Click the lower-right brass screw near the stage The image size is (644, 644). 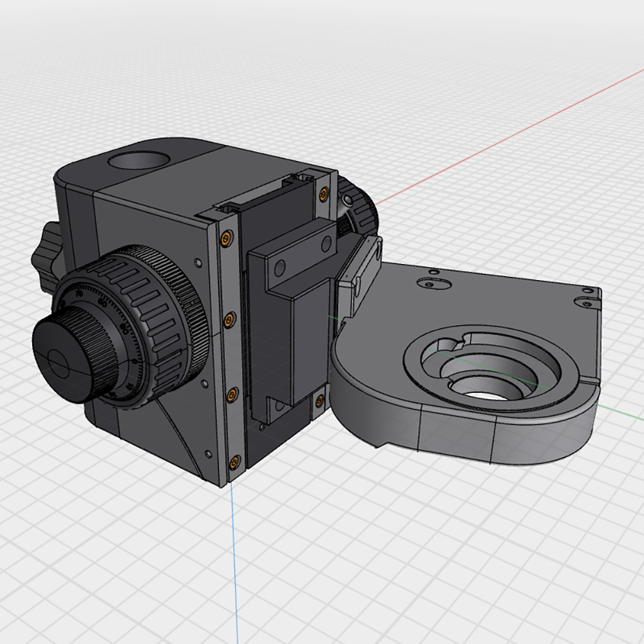click(318, 401)
